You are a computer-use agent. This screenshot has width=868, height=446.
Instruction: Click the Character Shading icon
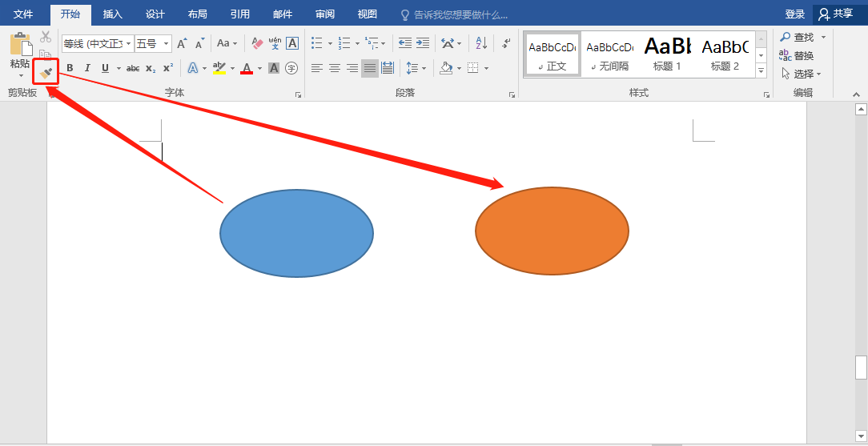coord(274,68)
